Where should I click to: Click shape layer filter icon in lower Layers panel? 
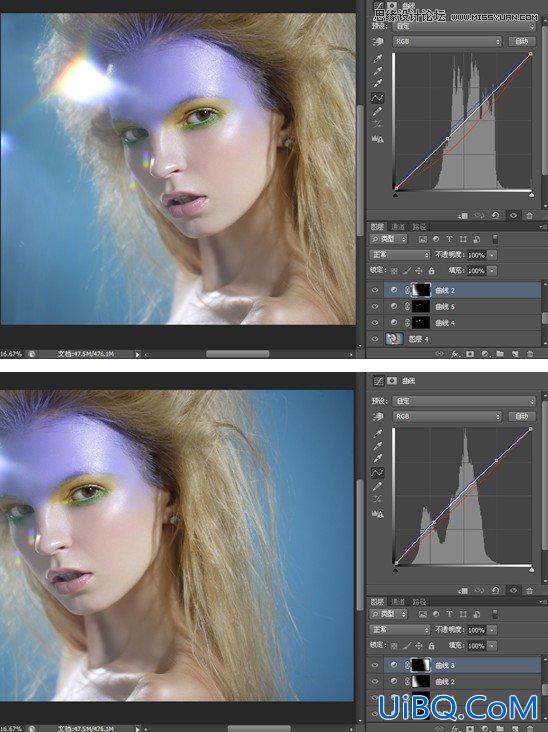click(x=463, y=614)
